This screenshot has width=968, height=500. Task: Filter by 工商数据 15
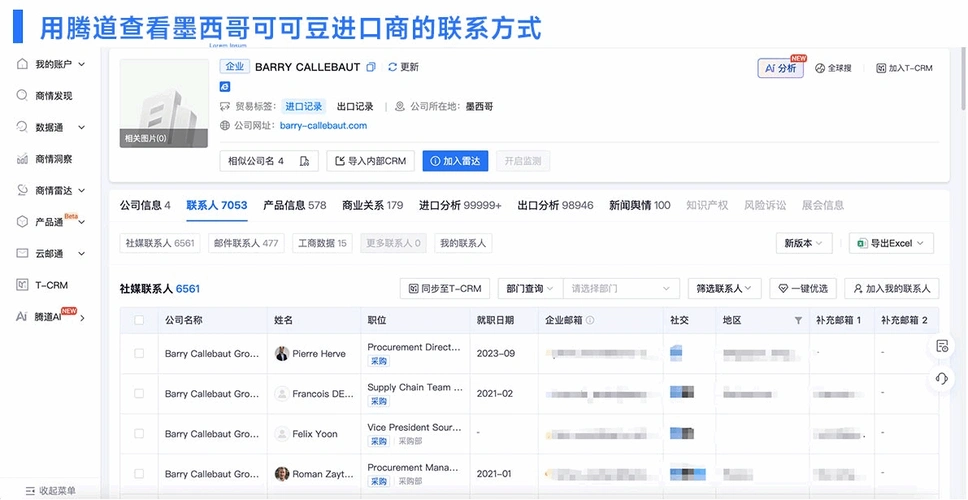322,243
